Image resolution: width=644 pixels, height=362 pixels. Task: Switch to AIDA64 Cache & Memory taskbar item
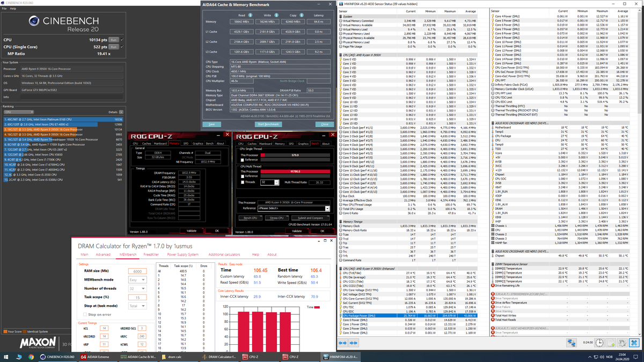(x=138, y=357)
